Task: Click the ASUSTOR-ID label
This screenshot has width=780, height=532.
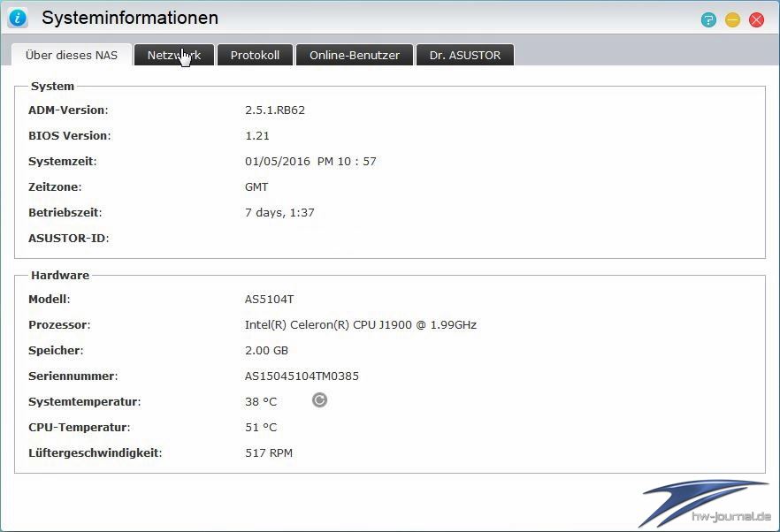Action: pyautogui.click(x=69, y=238)
